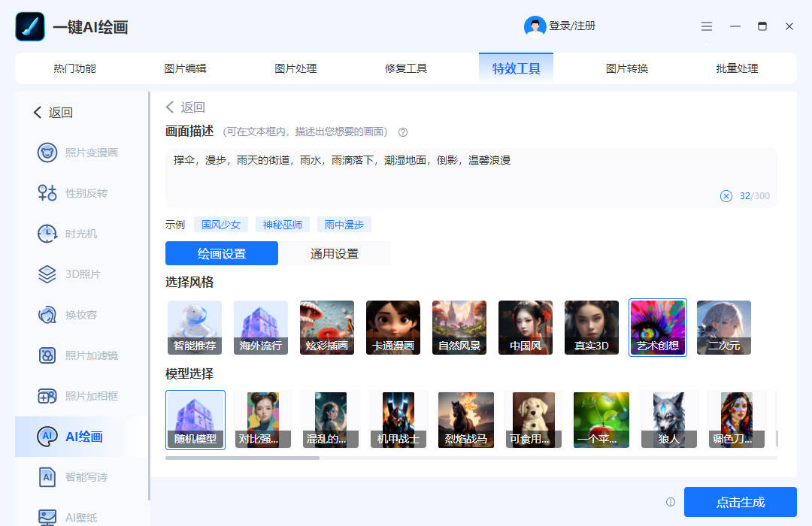Choose the 一个苹... model thumbnail

tap(601, 420)
